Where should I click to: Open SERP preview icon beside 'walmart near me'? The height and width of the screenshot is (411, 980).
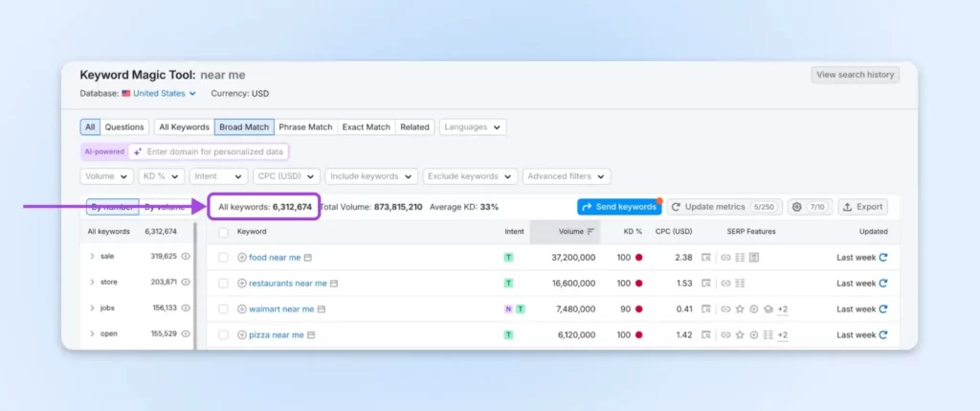click(x=322, y=309)
